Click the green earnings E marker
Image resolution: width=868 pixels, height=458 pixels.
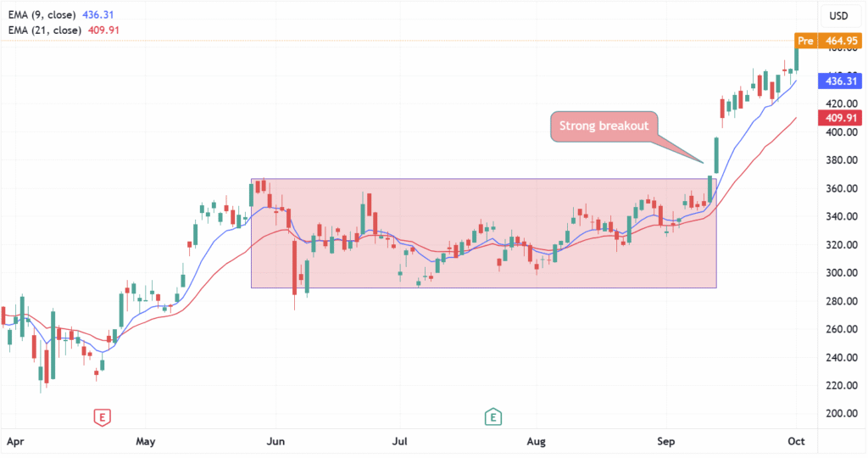tap(492, 416)
